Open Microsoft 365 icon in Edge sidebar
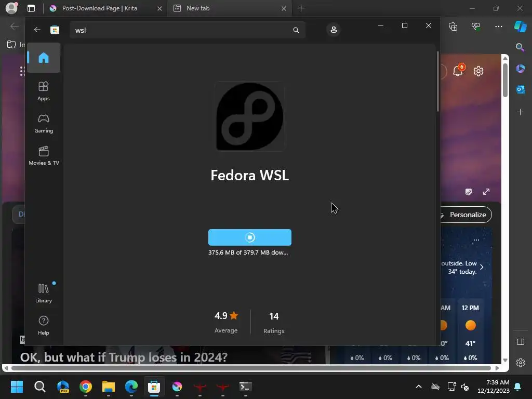Image resolution: width=532 pixels, height=399 pixels. [520, 69]
